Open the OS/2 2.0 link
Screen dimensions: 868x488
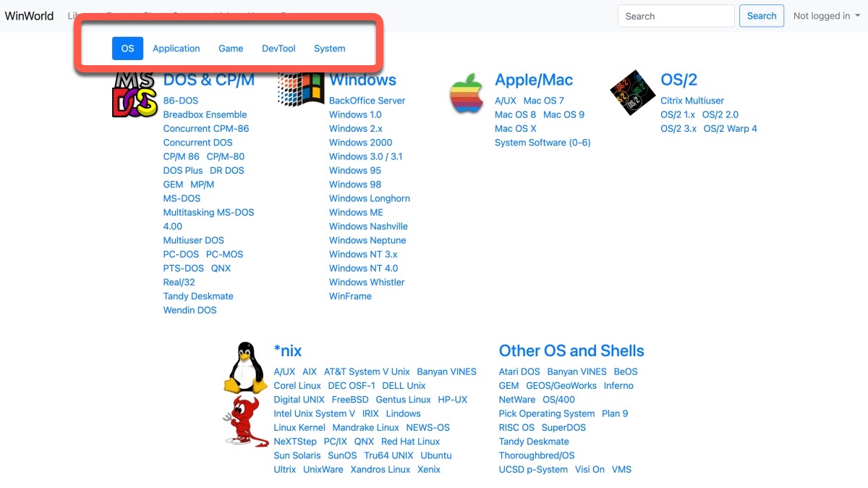[720, 114]
